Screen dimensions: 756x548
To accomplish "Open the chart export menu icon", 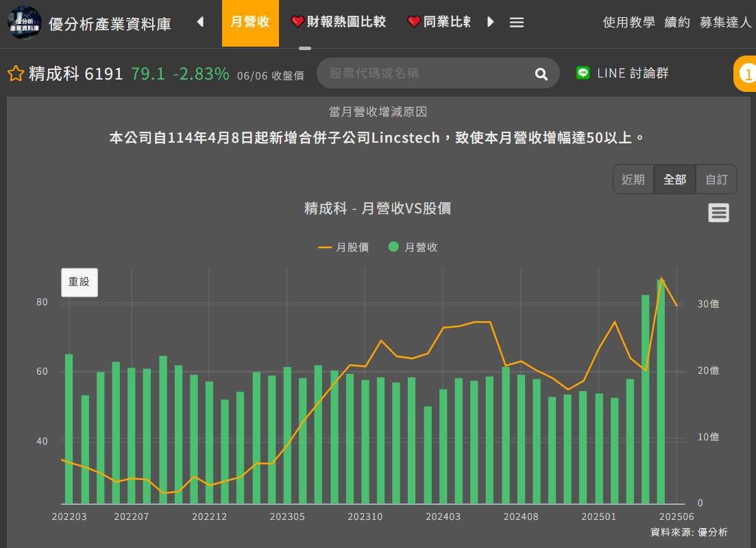I will click(x=718, y=213).
